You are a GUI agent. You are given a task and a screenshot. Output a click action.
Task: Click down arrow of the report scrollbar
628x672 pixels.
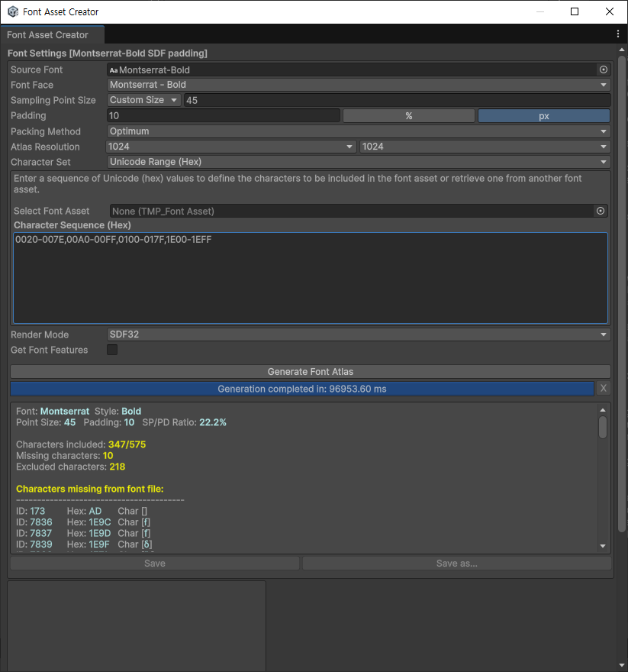click(x=603, y=546)
